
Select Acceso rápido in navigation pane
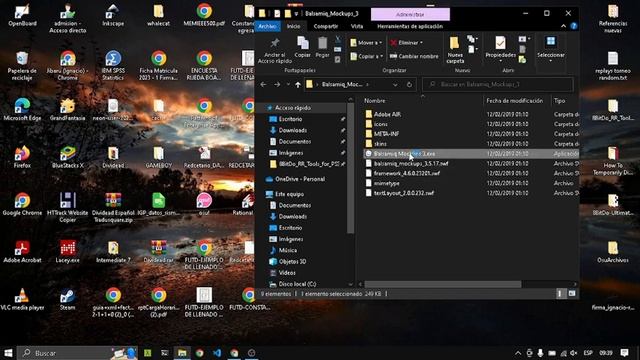pos(292,108)
